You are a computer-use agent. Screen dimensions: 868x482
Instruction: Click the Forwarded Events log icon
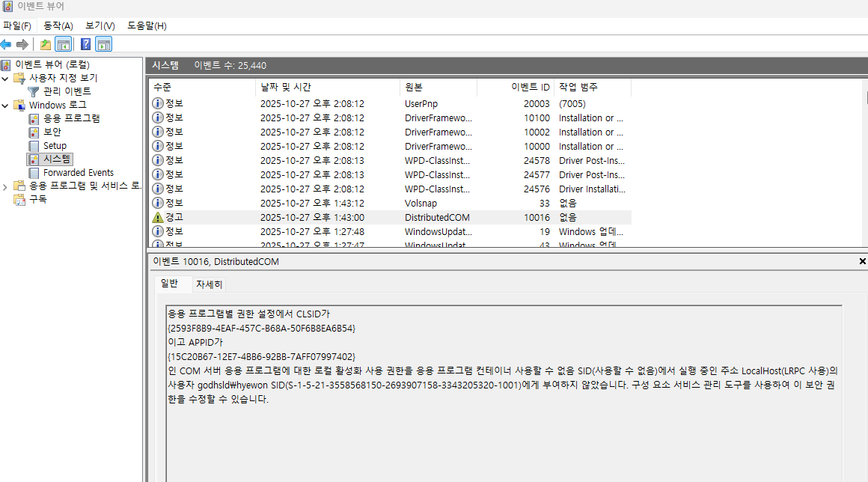point(34,173)
